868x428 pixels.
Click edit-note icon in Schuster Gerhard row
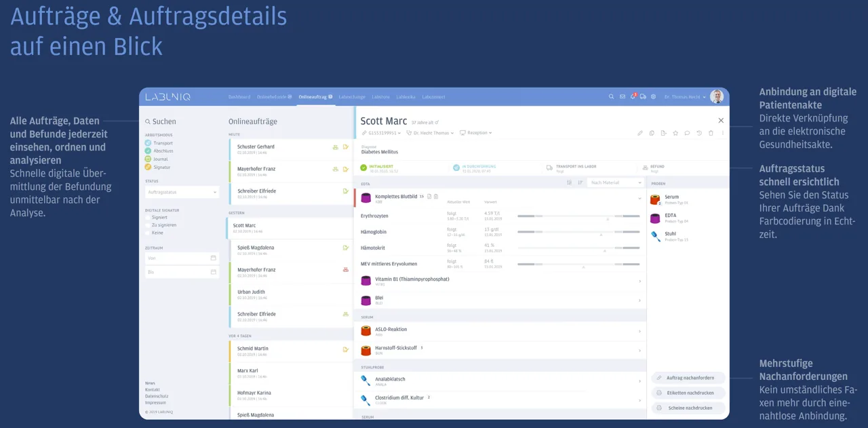[x=345, y=147]
